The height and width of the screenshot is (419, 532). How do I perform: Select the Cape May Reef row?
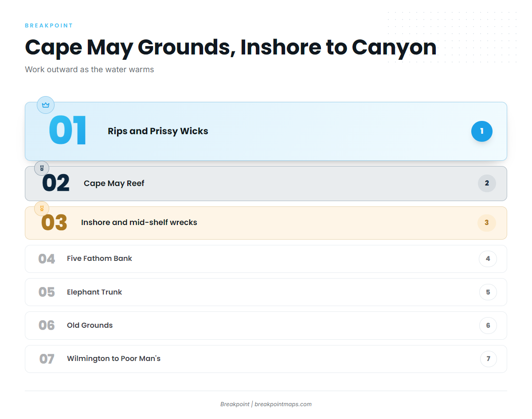coord(266,183)
